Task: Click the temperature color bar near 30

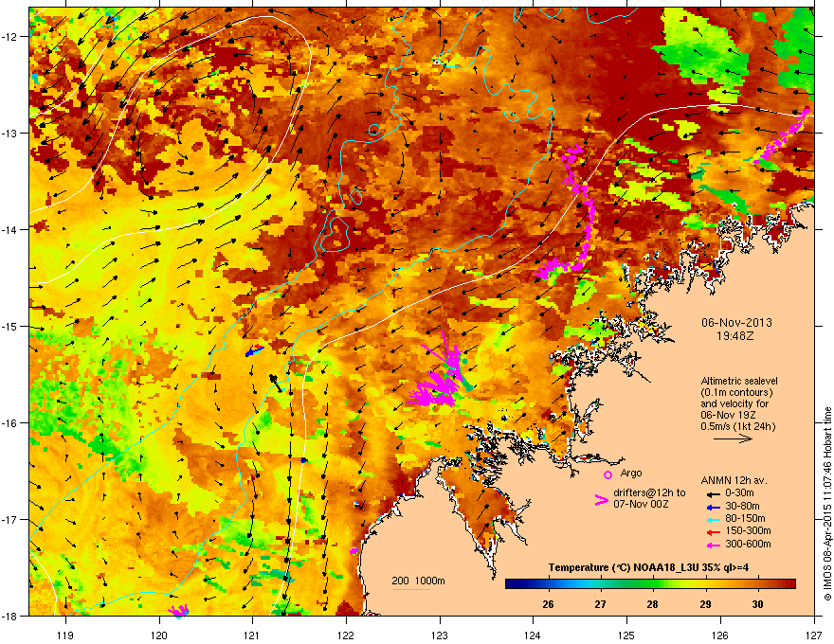Action: point(757,584)
